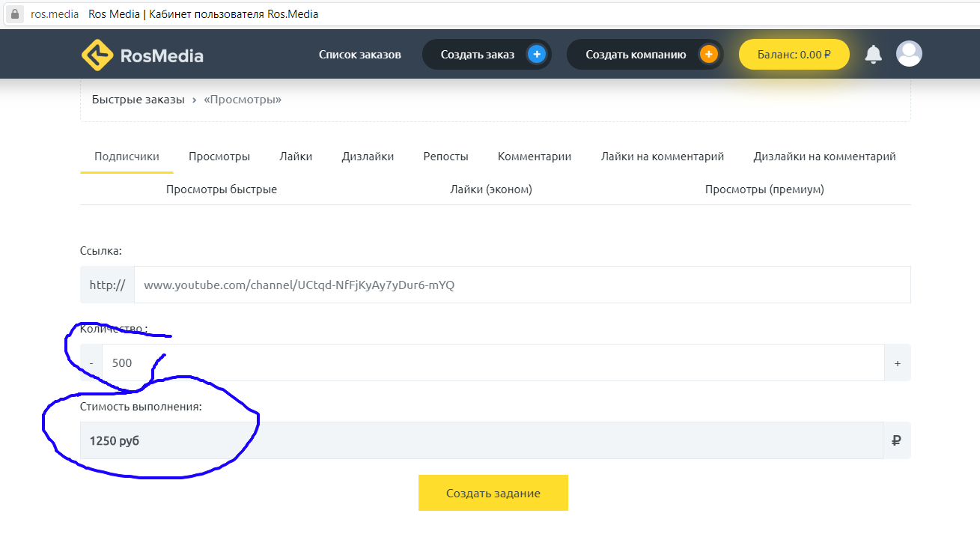Screen dimensions: 980x540
Task: Select the Подписчики tab
Action: pyautogui.click(x=127, y=157)
